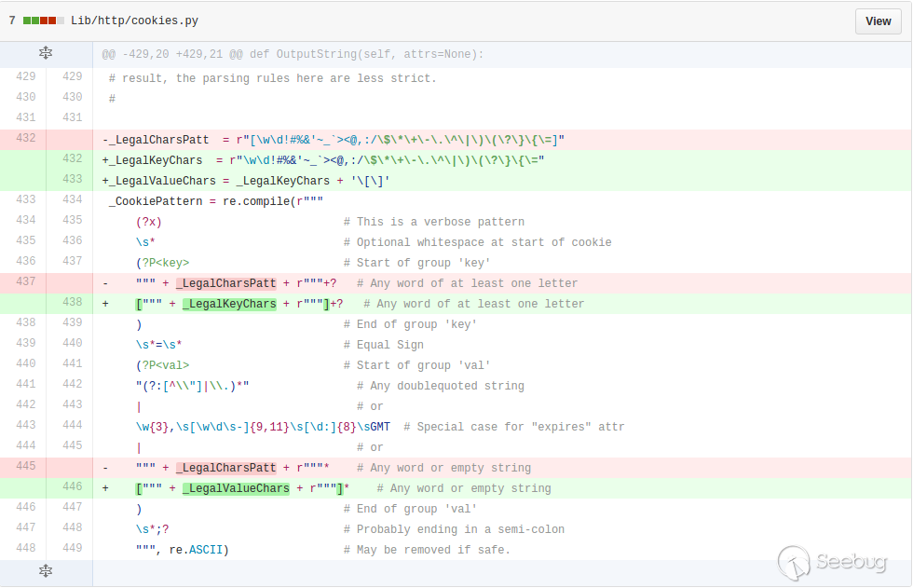Click comment 'result, the parsing rules here are less strict'

click(272, 78)
